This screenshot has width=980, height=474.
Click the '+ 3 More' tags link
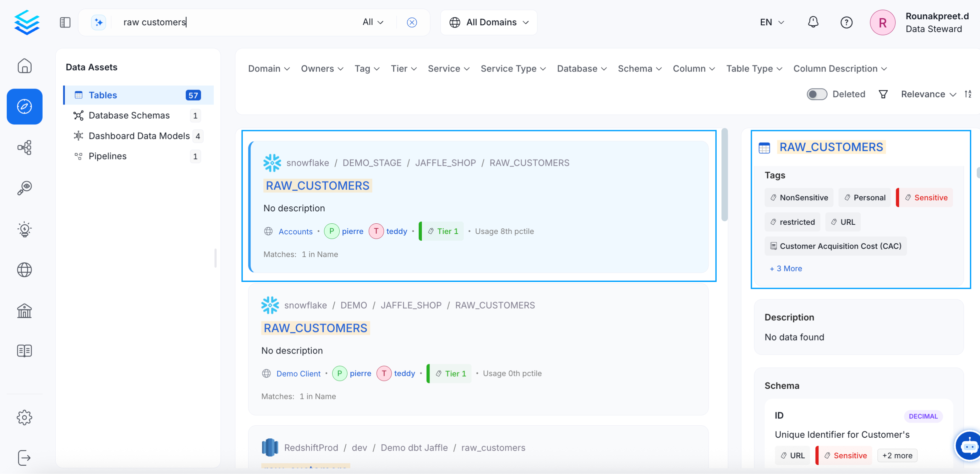(786, 268)
